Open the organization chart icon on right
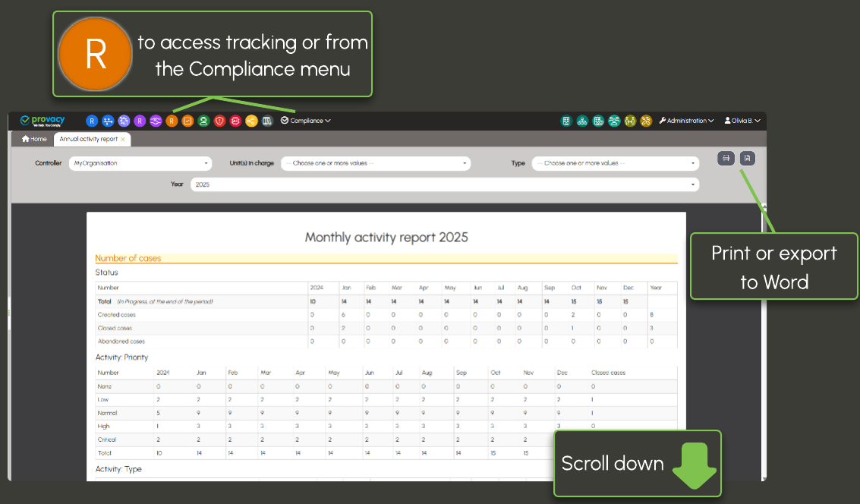The image size is (860, 504). 582,121
